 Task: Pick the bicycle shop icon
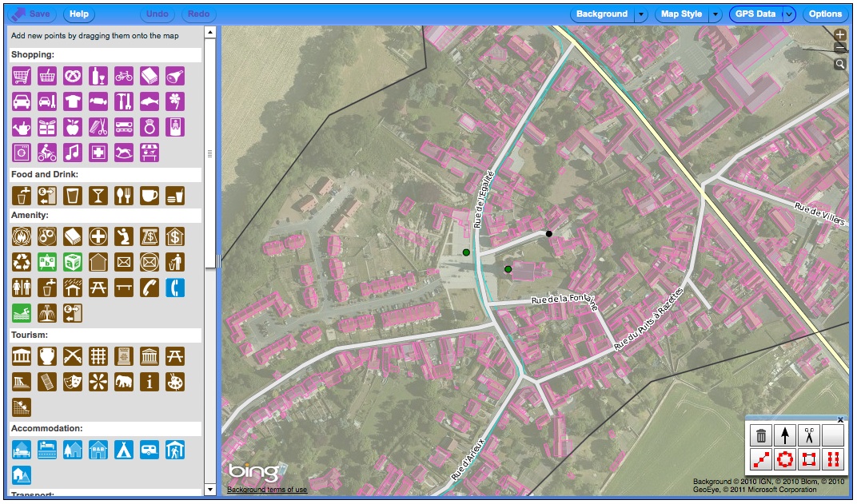tap(124, 76)
